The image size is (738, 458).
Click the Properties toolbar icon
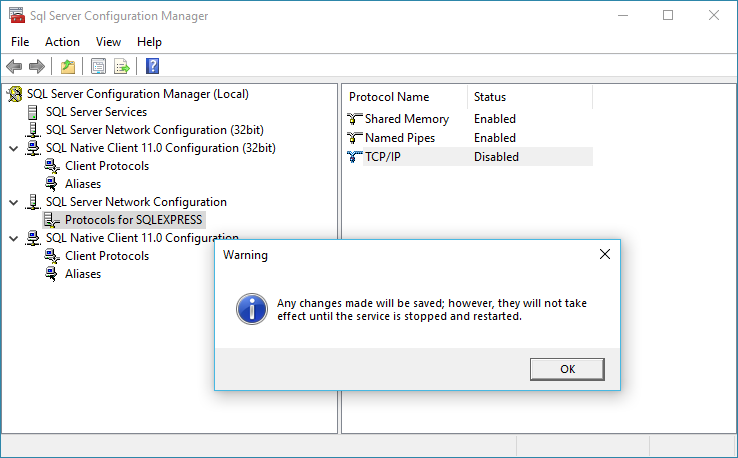pos(98,66)
